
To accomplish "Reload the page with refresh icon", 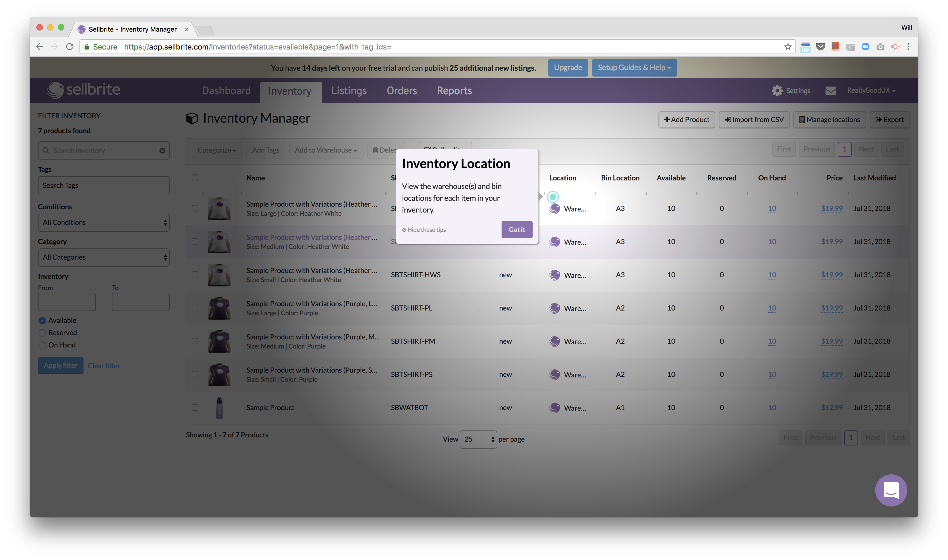I will 70,46.
